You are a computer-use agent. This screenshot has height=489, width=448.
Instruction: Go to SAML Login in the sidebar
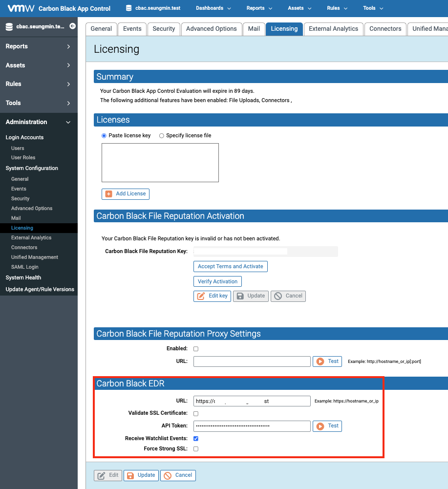(24, 267)
